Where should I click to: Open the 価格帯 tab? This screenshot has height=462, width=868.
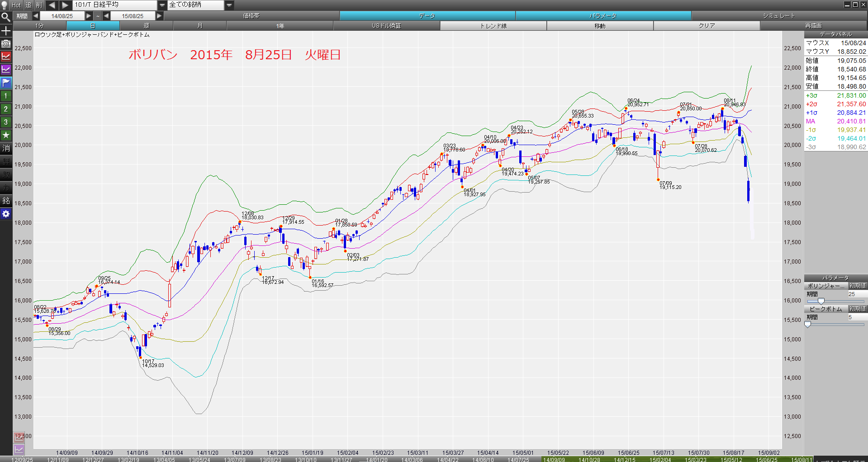(251, 16)
